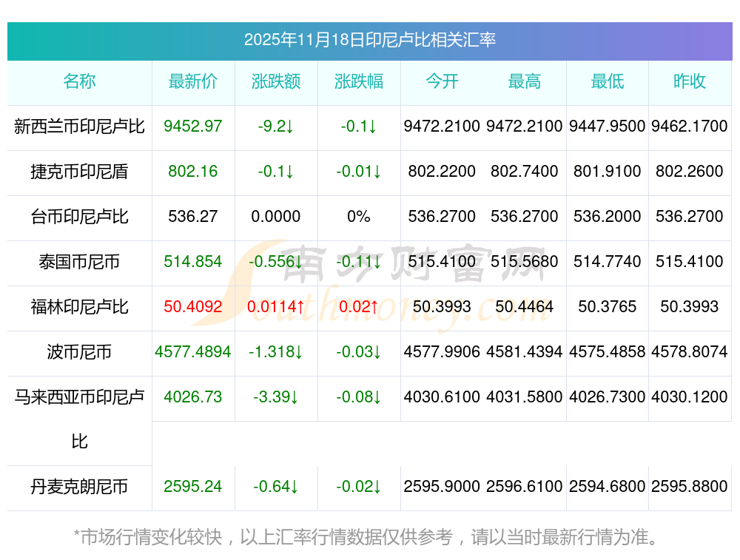
Task: Select the 涨跌额 column header
Action: click(276, 81)
